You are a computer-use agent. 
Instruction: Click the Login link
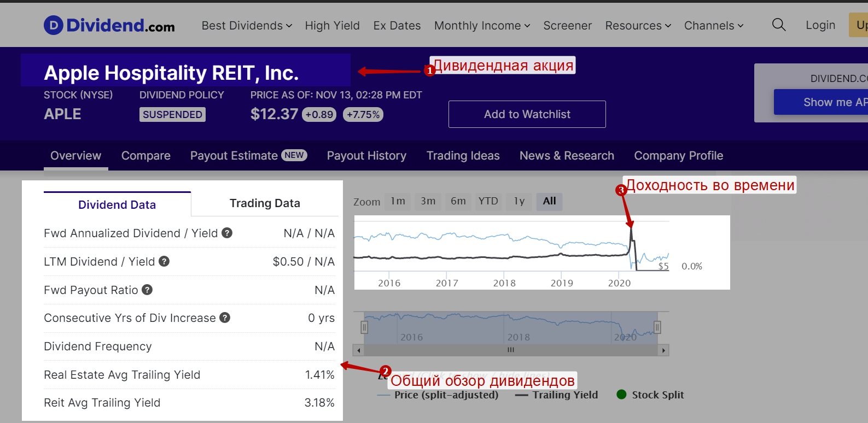[820, 25]
